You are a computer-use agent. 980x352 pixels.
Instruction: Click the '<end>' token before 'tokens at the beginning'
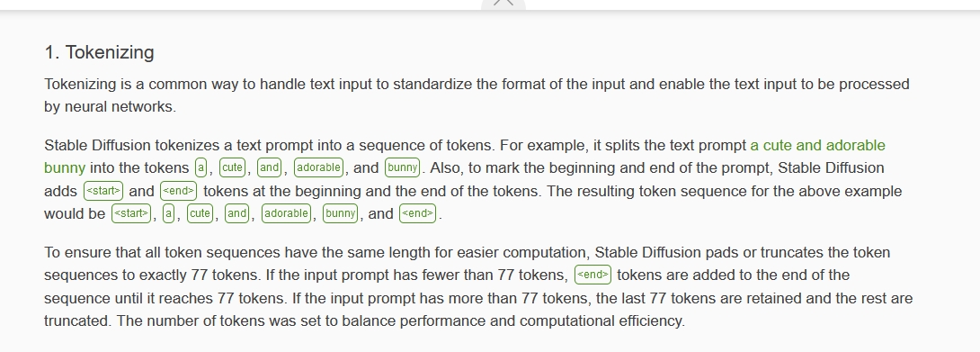click(x=179, y=191)
